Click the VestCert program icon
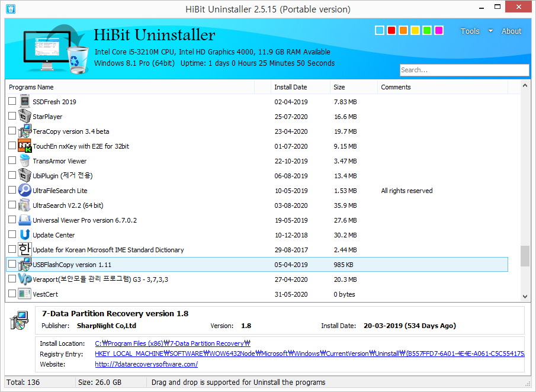Viewport: 536px width, 392px height. [25, 294]
